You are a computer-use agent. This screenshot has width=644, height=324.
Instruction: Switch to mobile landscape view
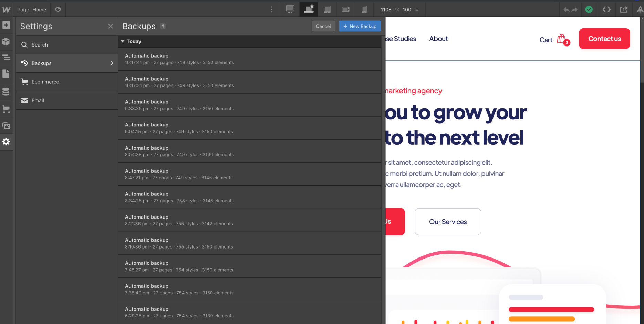[345, 9]
